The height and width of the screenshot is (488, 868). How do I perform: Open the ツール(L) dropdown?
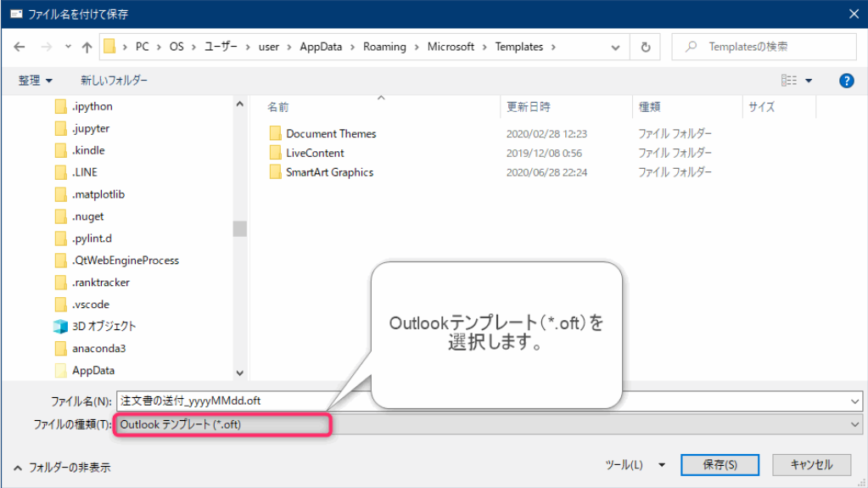[635, 465]
